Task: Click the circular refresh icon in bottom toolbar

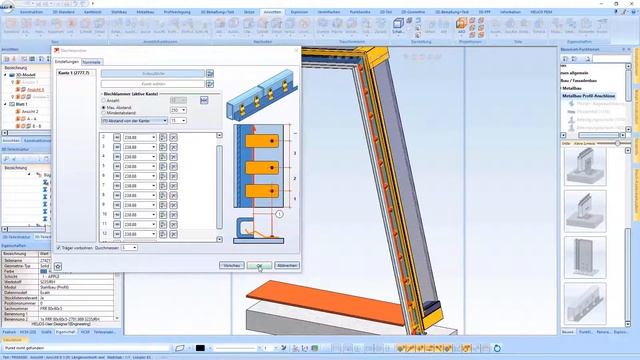Action: [x=497, y=348]
